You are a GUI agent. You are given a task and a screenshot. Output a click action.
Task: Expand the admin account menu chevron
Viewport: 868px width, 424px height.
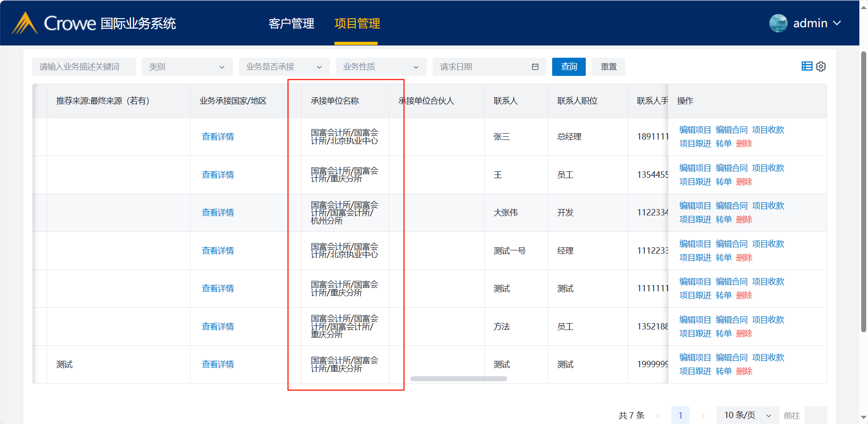[x=837, y=23]
